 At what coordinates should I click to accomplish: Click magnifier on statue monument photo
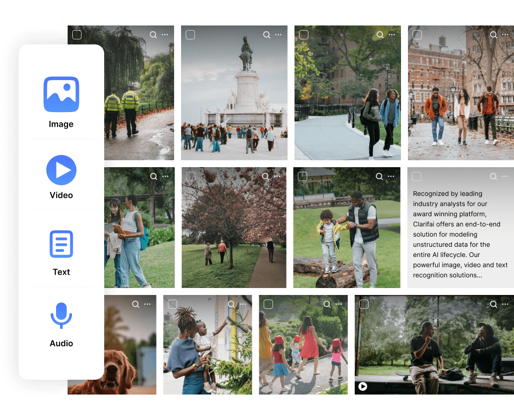[x=267, y=35]
